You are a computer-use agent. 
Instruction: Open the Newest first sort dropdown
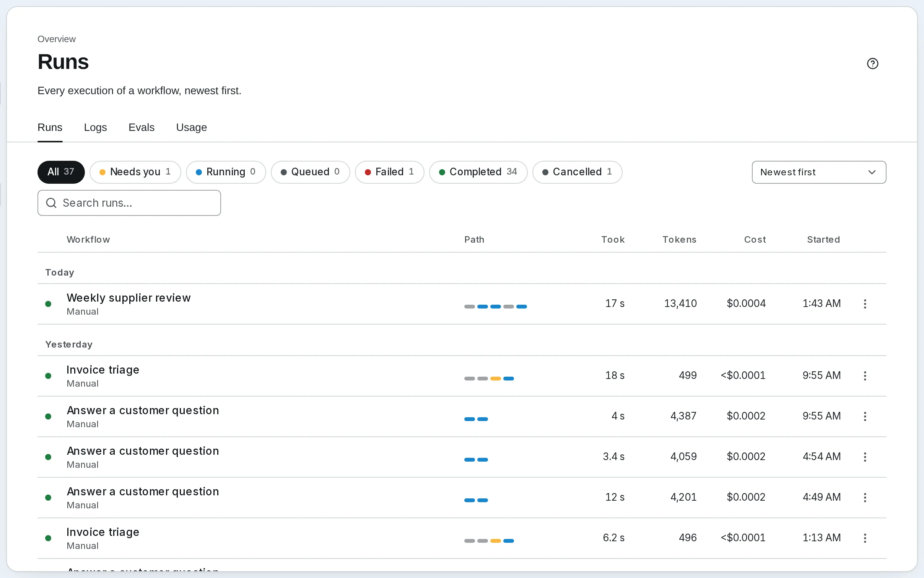pyautogui.click(x=819, y=172)
